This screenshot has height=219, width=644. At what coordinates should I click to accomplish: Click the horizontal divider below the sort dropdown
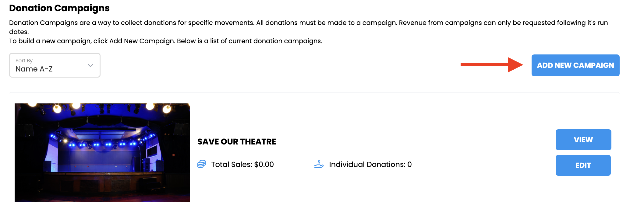coord(314,92)
